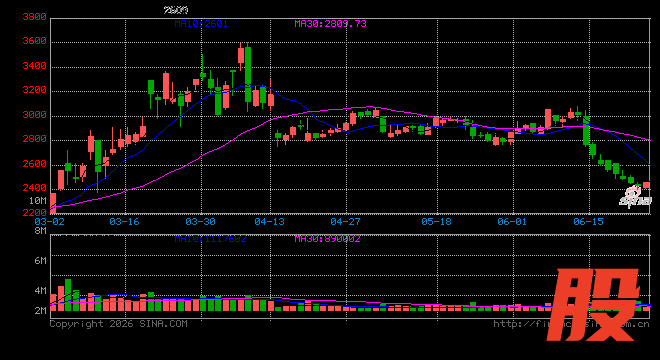Screen dimensions: 660x360
Task: Click the 4M volume axis label
Action: tap(40, 291)
